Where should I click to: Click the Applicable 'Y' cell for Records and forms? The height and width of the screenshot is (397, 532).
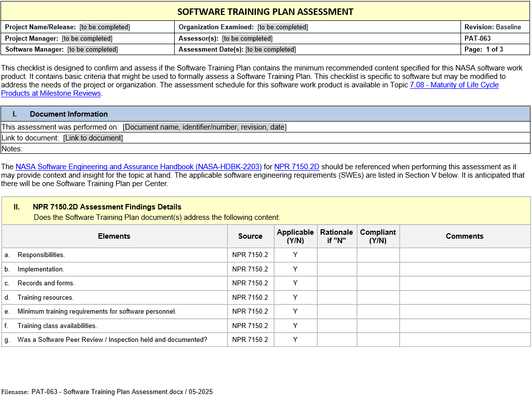coord(295,283)
